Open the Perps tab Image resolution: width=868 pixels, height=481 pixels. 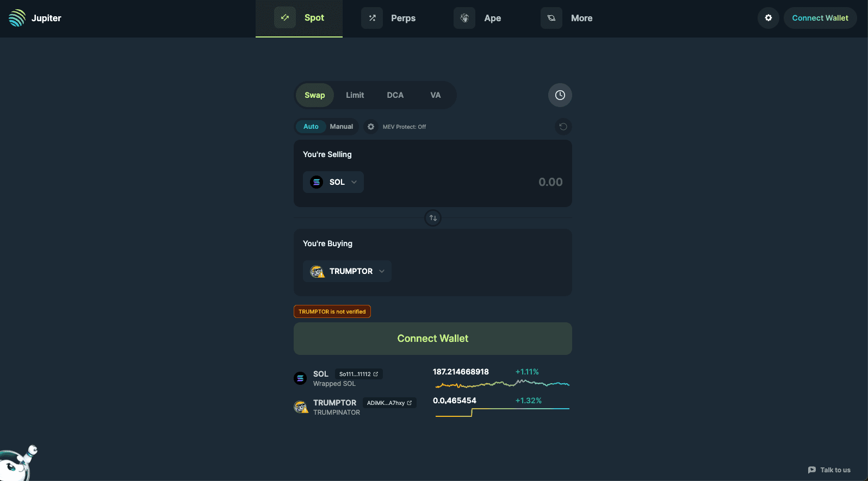click(x=388, y=18)
